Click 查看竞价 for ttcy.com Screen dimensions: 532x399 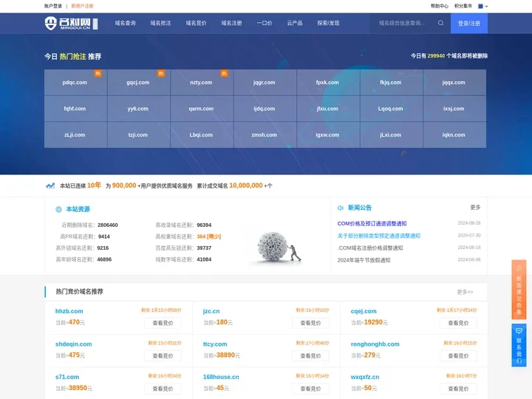click(x=310, y=356)
